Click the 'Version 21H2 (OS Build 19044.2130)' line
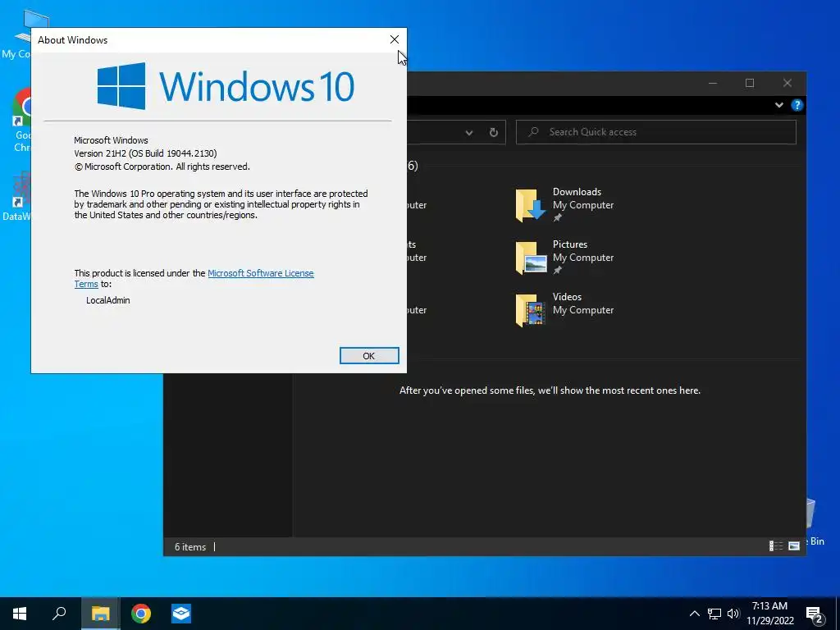The height and width of the screenshot is (630, 840). point(145,153)
